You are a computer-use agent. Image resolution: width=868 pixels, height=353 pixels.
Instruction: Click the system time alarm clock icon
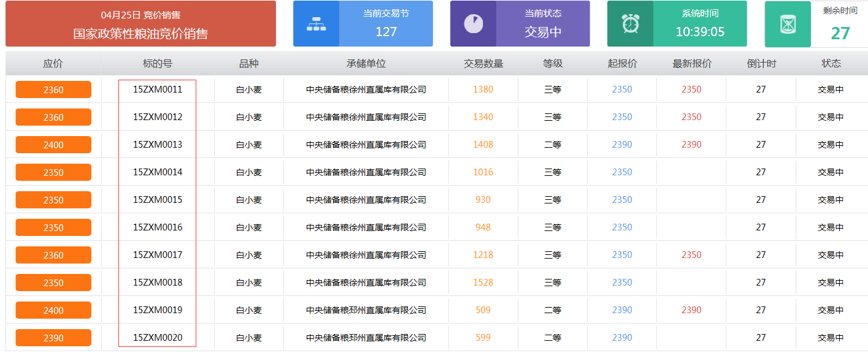click(630, 24)
